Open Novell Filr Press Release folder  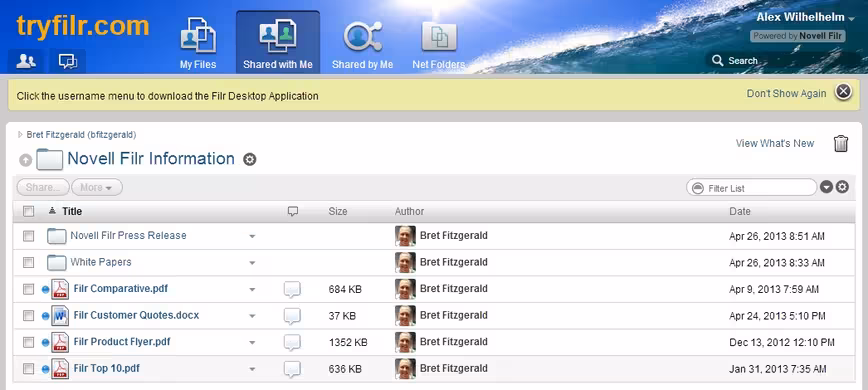(x=128, y=235)
